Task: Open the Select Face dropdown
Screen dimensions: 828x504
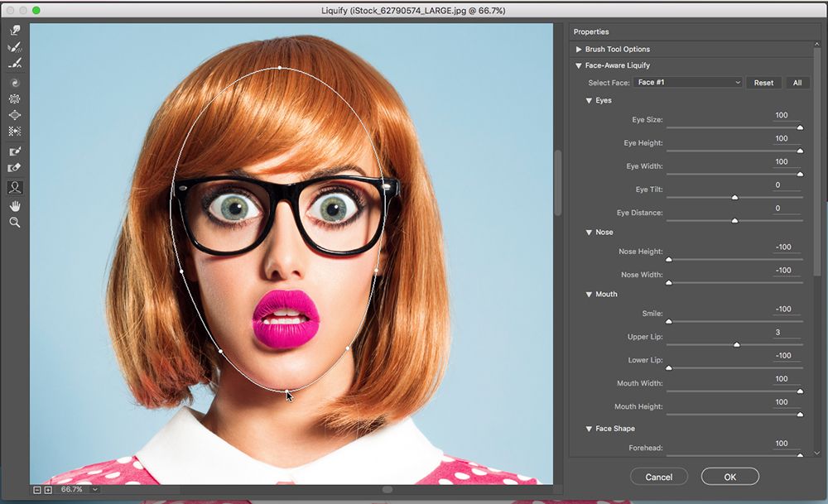Action: 687,82
